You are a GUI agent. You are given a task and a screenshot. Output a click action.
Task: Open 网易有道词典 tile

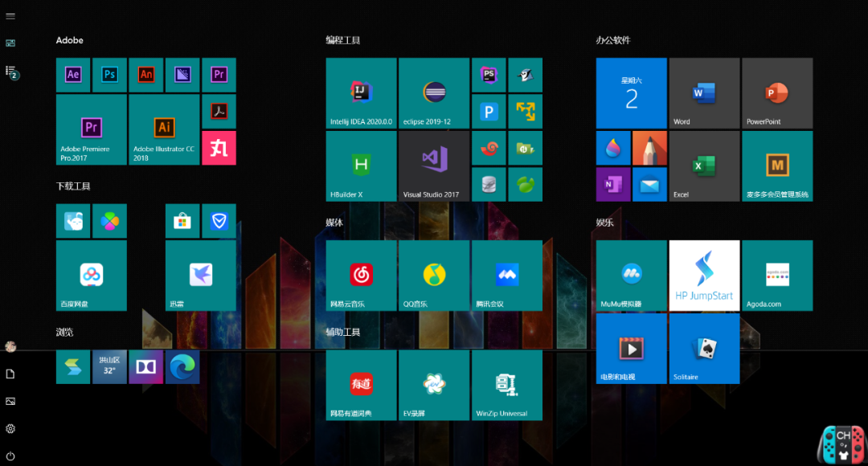[362, 385]
